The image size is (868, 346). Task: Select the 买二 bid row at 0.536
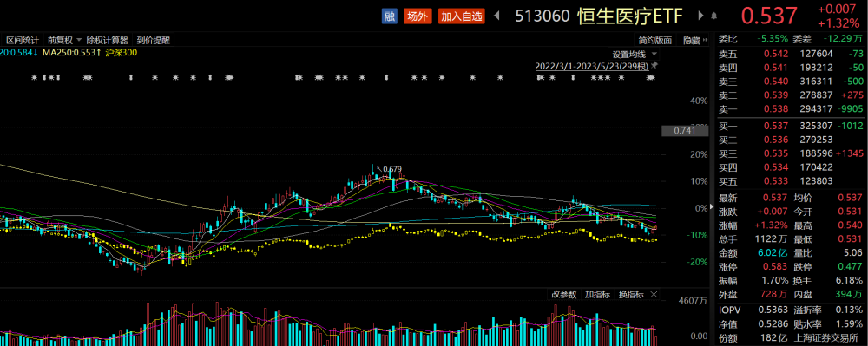click(792, 140)
